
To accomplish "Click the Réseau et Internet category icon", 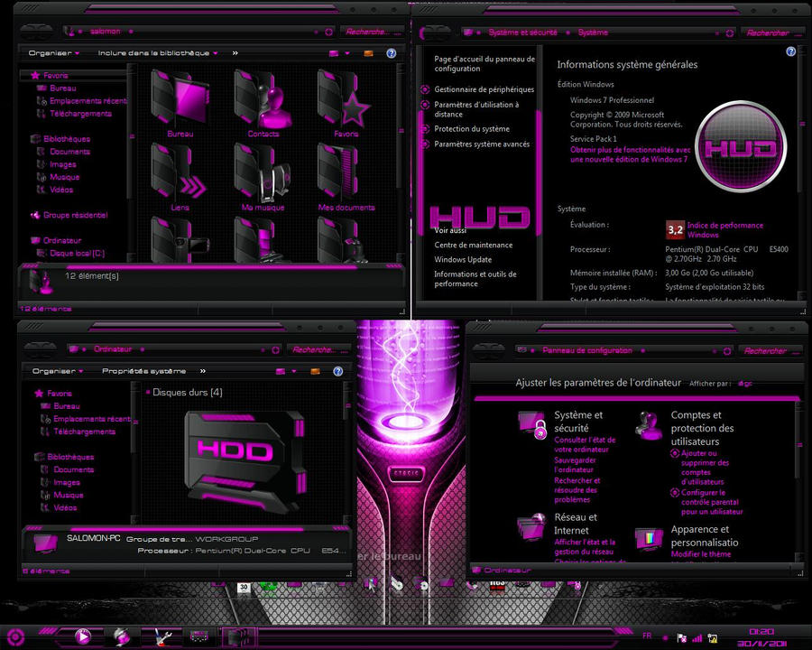I will tap(531, 526).
